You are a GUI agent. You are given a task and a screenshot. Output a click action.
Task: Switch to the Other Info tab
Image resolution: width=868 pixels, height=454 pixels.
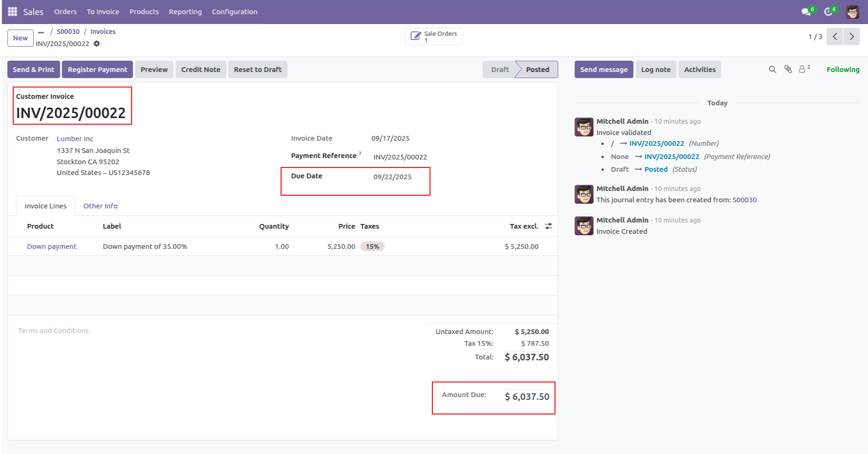(x=100, y=206)
